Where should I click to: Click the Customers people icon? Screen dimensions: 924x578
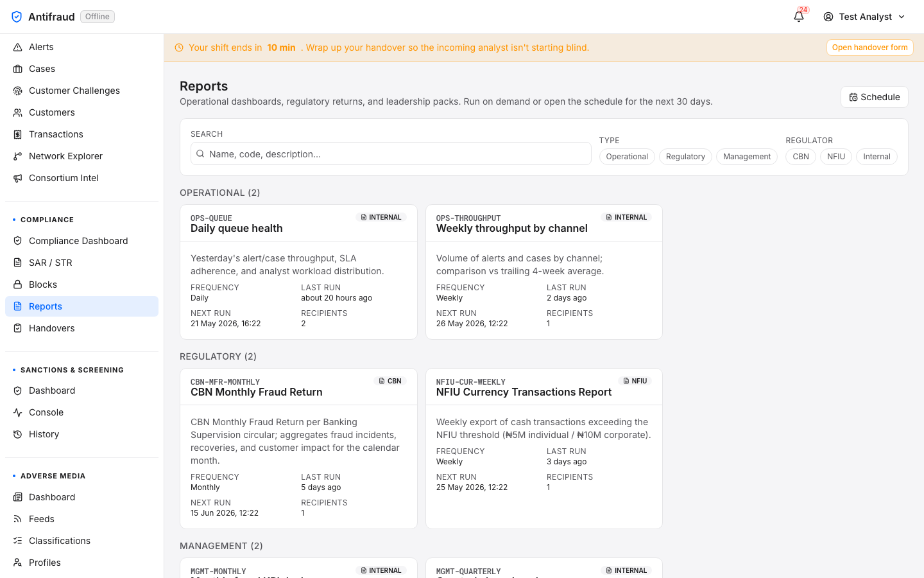18,112
